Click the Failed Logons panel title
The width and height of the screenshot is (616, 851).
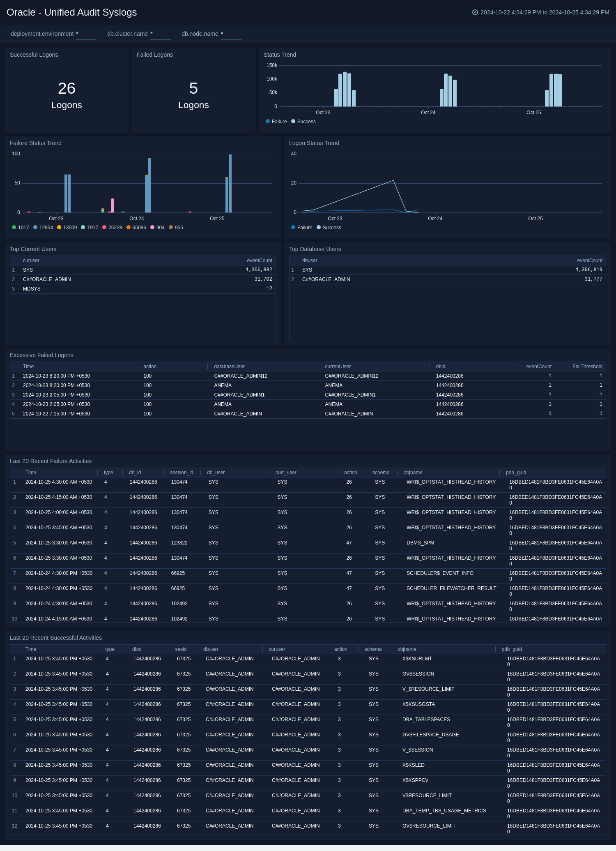[154, 55]
